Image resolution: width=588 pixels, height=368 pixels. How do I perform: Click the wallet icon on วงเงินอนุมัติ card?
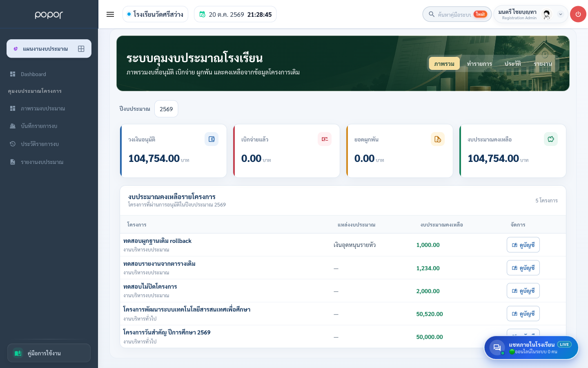[x=212, y=139]
